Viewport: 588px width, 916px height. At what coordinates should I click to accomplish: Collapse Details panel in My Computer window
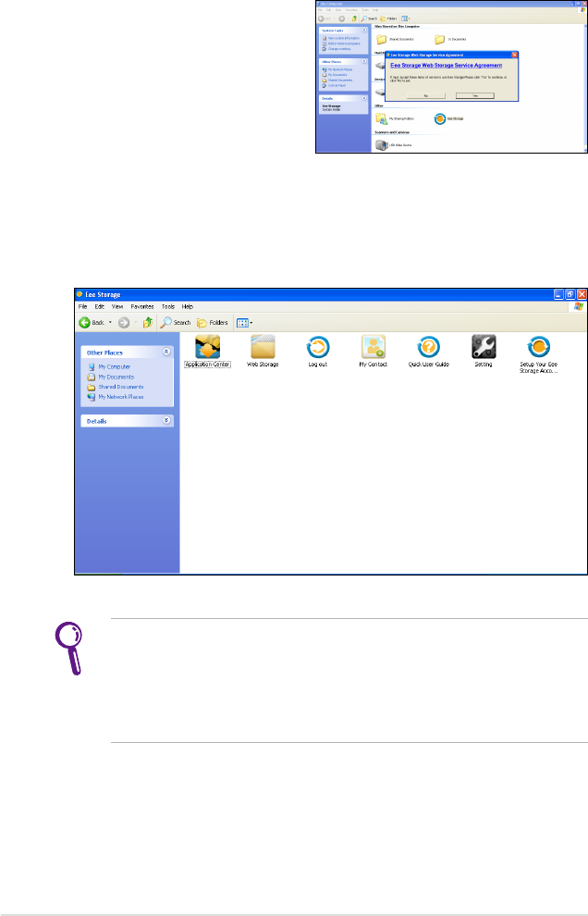coord(364,98)
